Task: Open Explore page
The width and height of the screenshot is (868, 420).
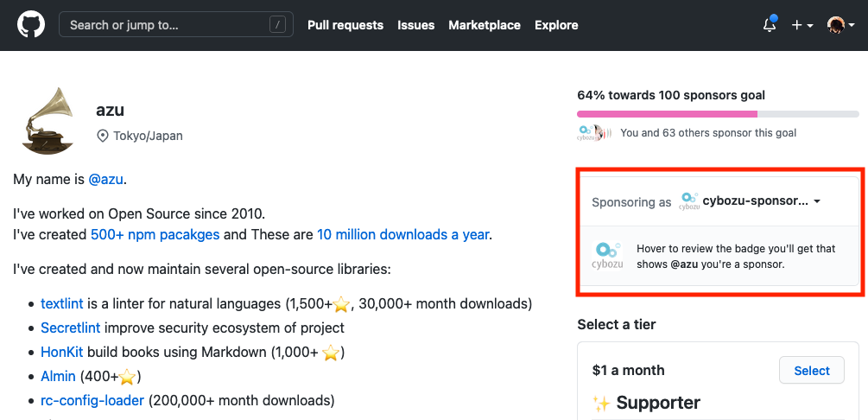Action: 556,25
